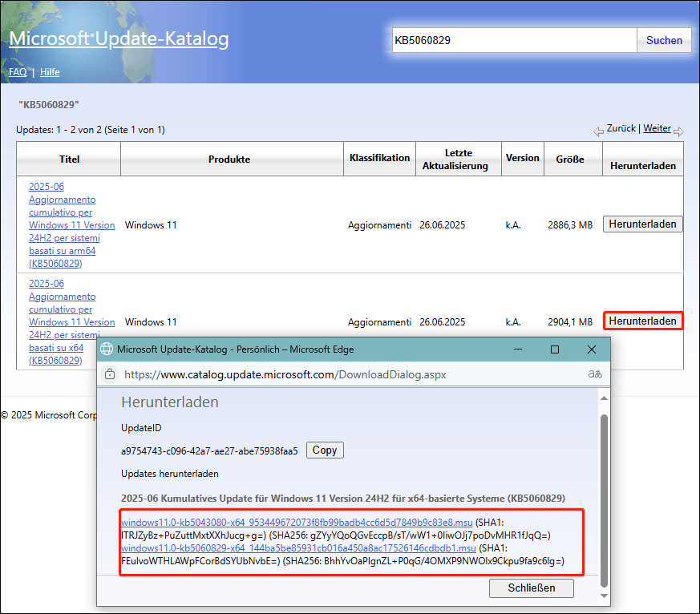The height and width of the screenshot is (614, 700).
Task: Click the Microsoft Update-Katalog title link
Action: [119, 38]
